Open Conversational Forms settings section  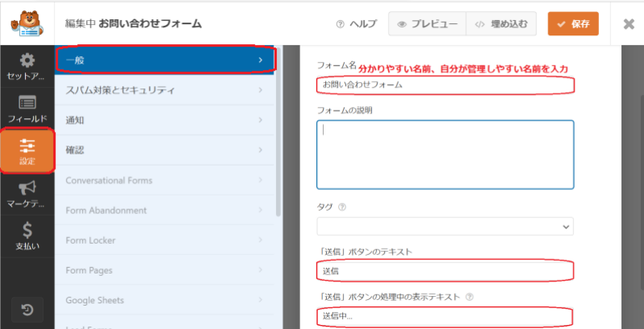pos(164,180)
